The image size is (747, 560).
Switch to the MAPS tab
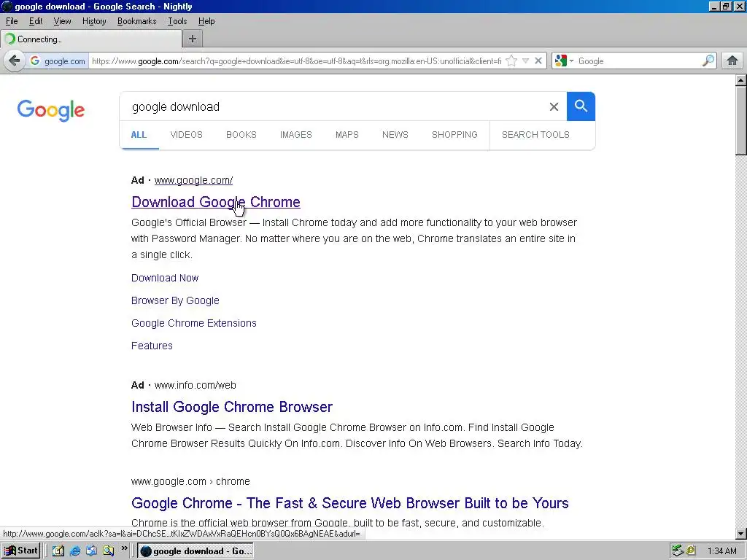tap(347, 135)
